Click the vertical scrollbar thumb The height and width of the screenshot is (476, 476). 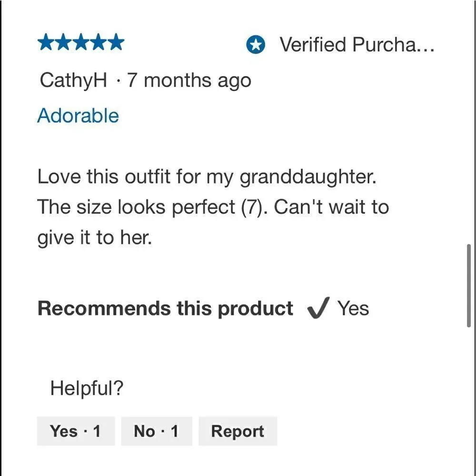tap(469, 285)
